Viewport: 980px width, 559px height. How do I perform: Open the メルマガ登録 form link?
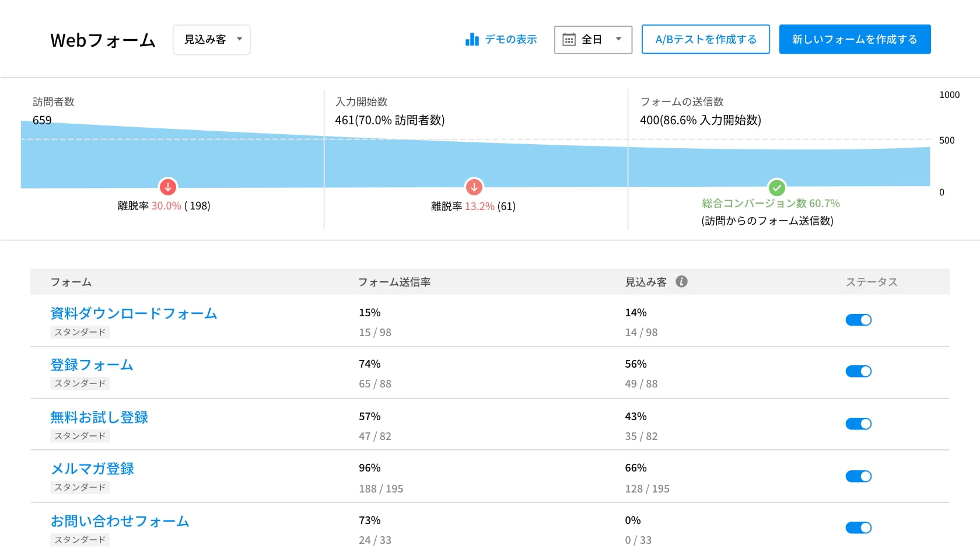pos(92,469)
